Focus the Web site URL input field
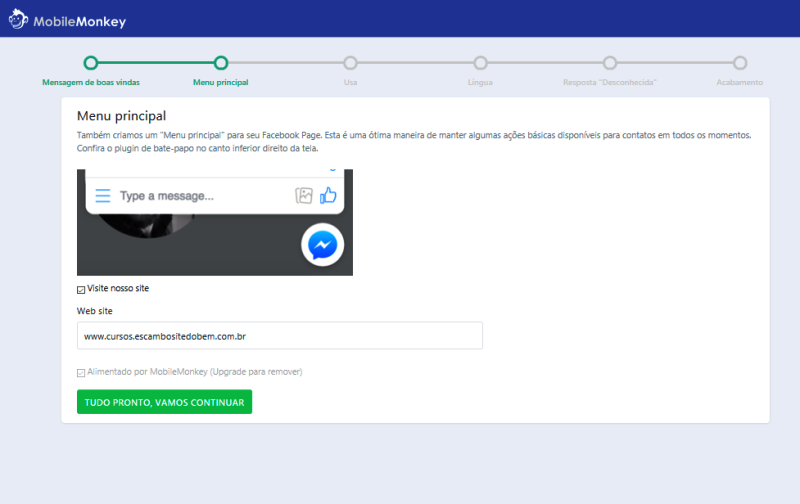 coord(280,336)
